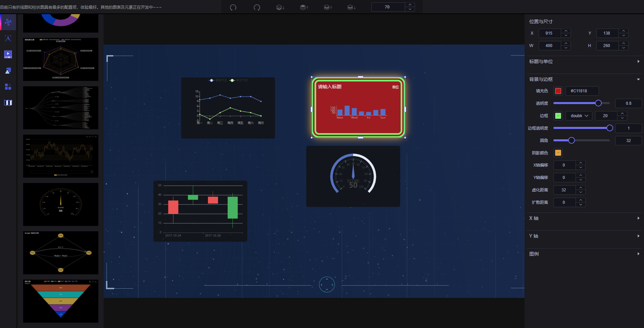
Task: Open the shapes category in sidebar
Action: click(8, 71)
